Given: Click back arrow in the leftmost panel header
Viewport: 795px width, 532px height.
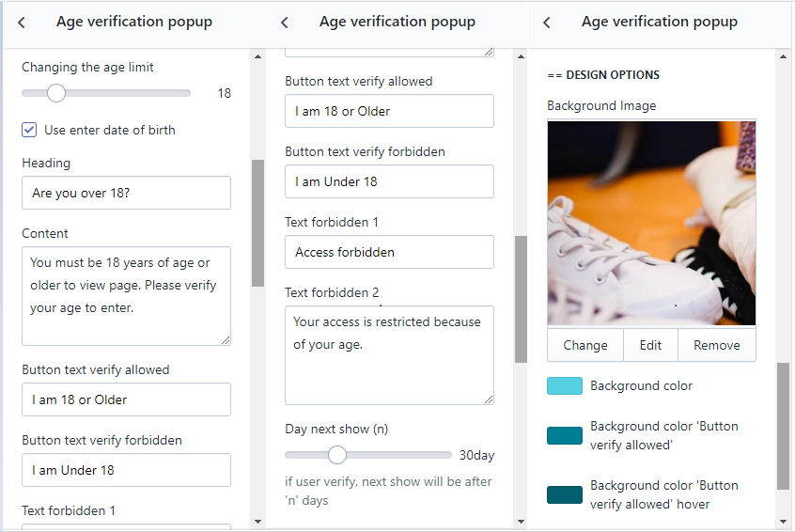Looking at the screenshot, I should 22,23.
